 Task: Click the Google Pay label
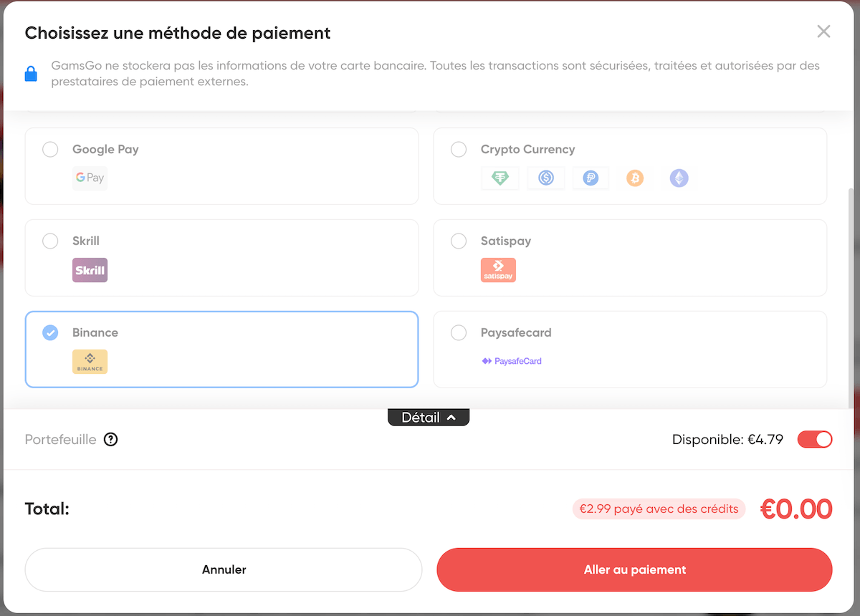[105, 149]
